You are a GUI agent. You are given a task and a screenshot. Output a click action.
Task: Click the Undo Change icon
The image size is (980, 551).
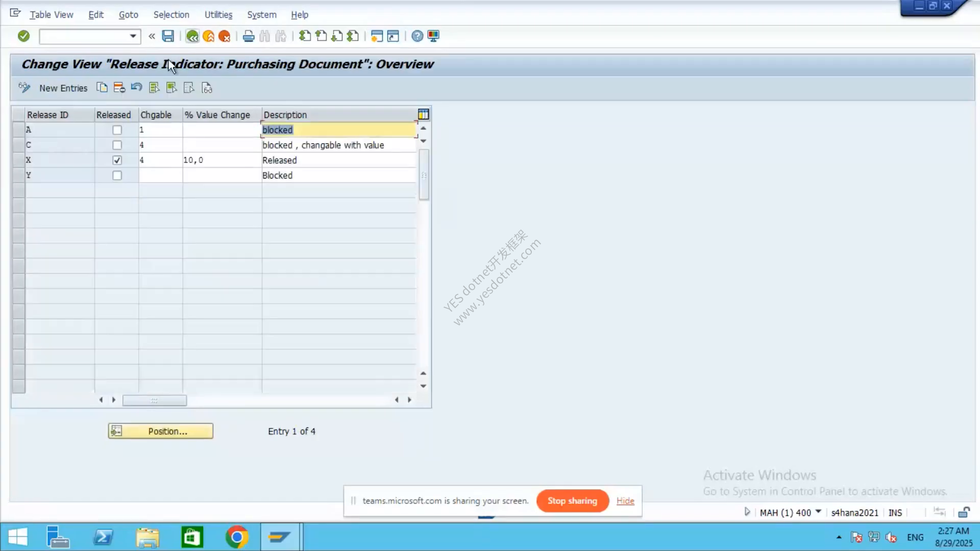(x=136, y=88)
